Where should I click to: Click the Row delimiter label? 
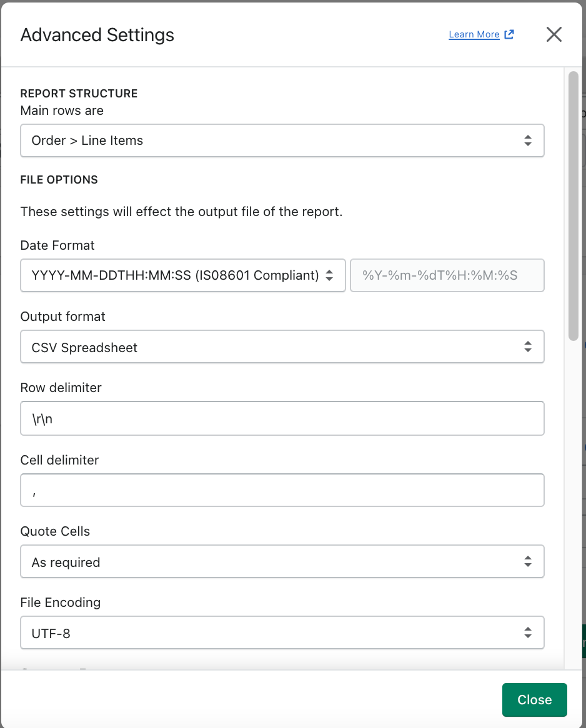[61, 388]
